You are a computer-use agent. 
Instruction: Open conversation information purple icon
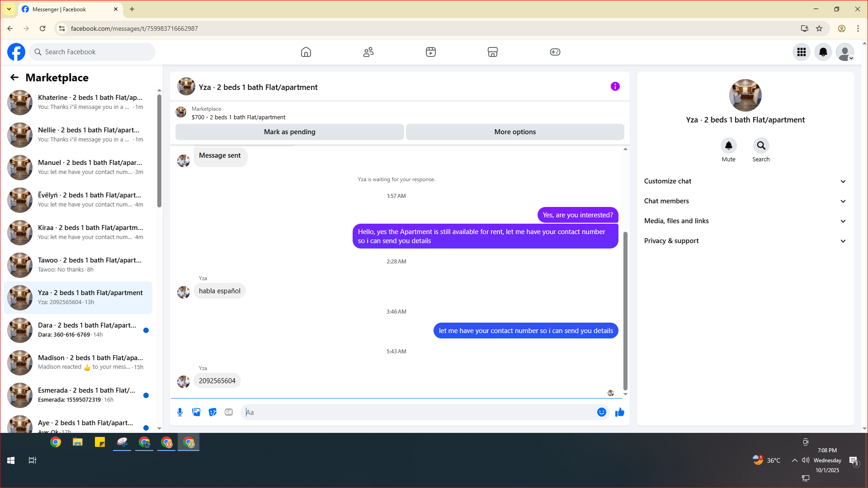(615, 86)
